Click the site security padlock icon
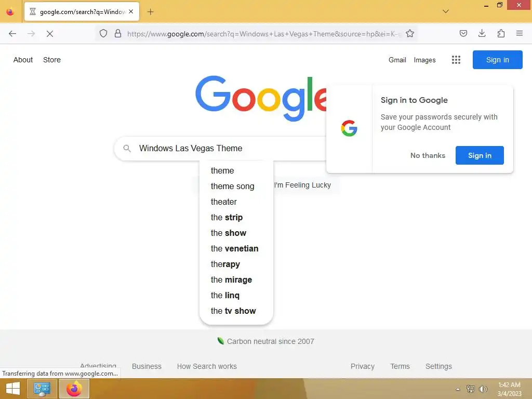 pyautogui.click(x=118, y=33)
